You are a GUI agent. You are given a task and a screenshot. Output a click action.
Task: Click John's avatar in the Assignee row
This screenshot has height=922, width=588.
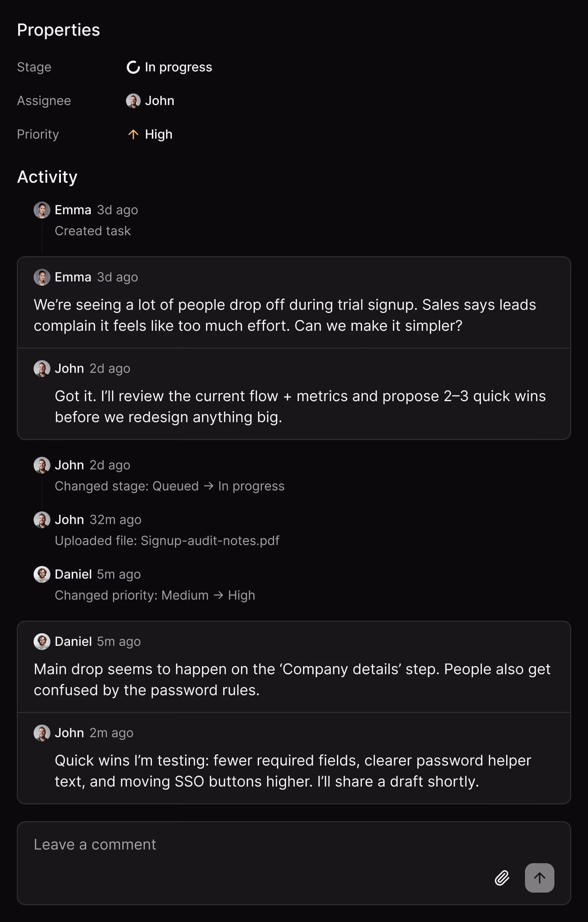pos(133,101)
